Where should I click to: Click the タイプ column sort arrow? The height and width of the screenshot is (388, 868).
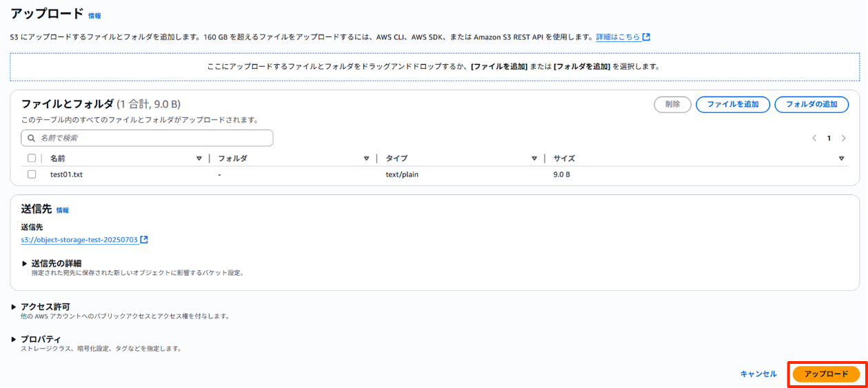(534, 159)
